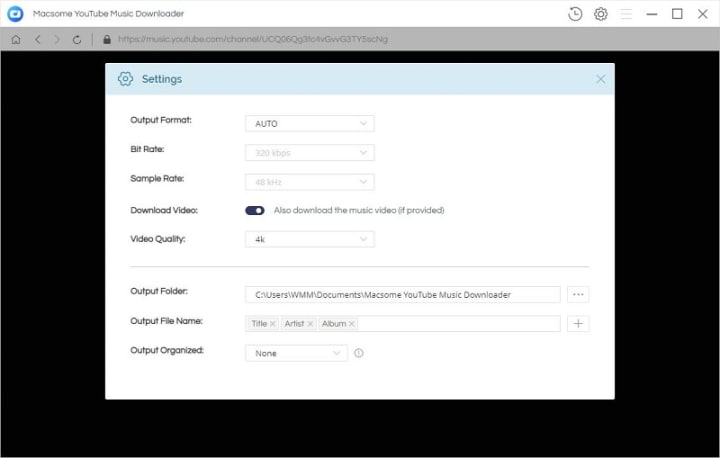The width and height of the screenshot is (720, 458).
Task: Open the download history clock icon
Action: point(575,14)
